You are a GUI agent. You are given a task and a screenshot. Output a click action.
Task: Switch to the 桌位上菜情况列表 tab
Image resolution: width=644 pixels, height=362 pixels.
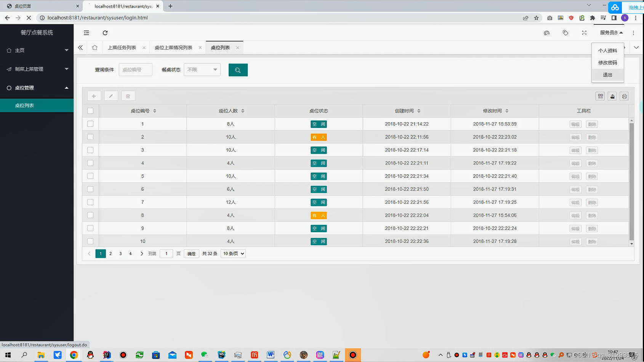pos(173,48)
